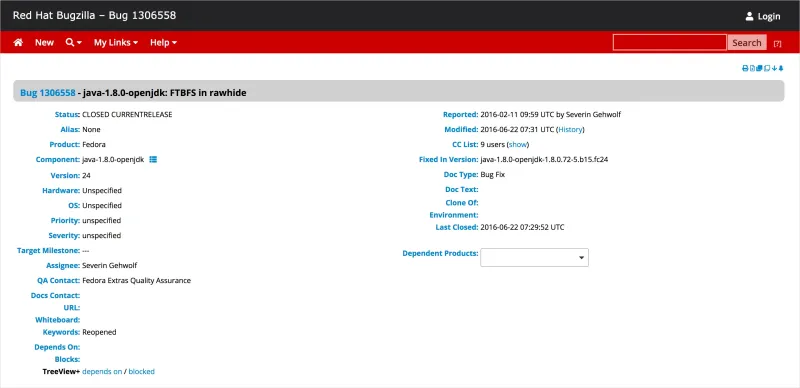800x388 pixels.
Task: Click Login in the top header
Action: pos(768,16)
